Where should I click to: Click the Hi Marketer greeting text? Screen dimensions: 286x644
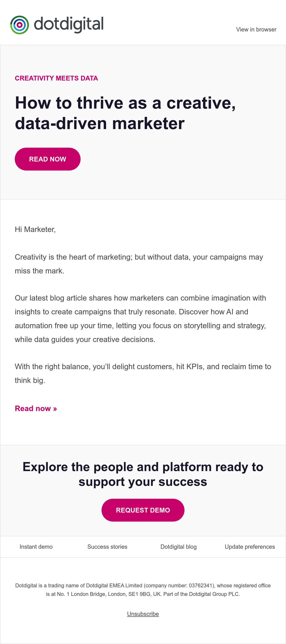(35, 229)
